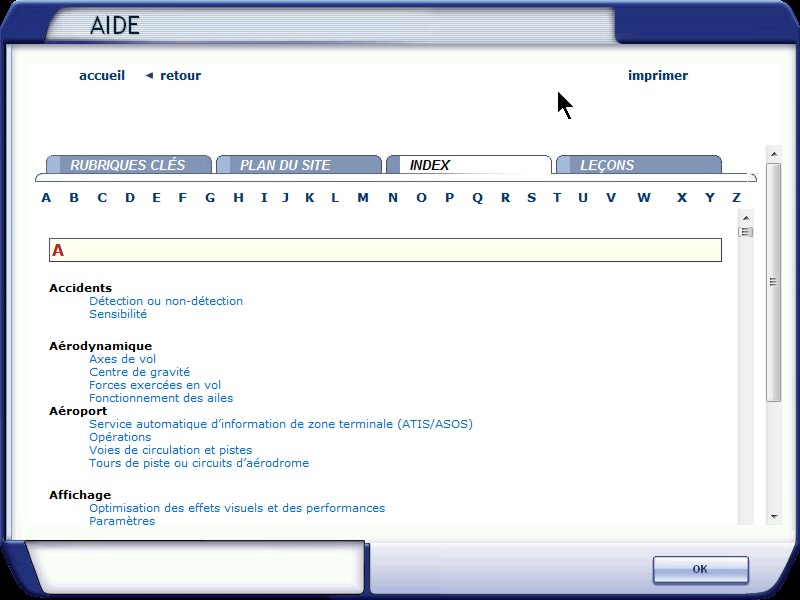Click the outer scrollbar up arrow
Image resolution: width=800 pixels, height=600 pixels.
pyautogui.click(x=773, y=154)
